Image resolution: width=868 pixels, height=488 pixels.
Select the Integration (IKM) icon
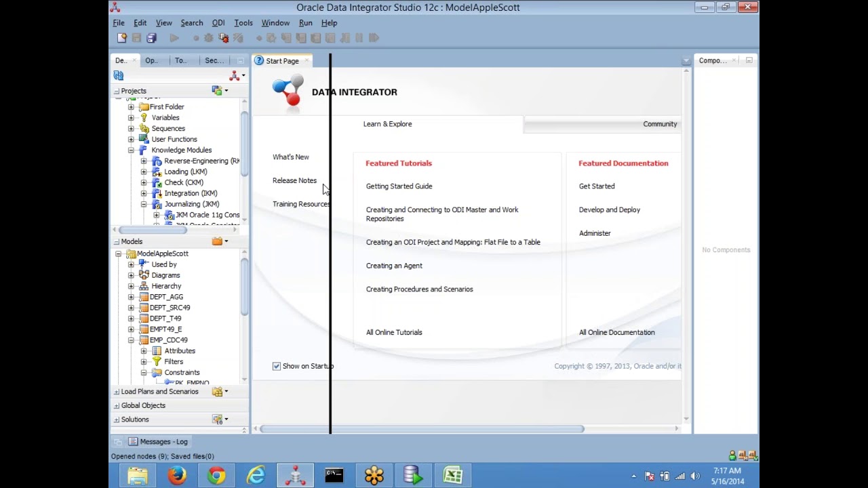click(x=157, y=194)
